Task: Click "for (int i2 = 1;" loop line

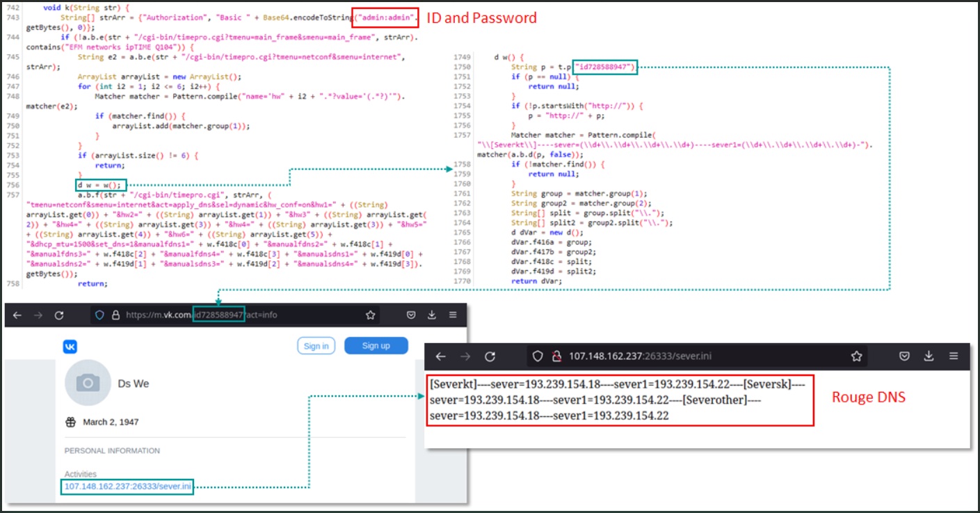Action: click(149, 86)
